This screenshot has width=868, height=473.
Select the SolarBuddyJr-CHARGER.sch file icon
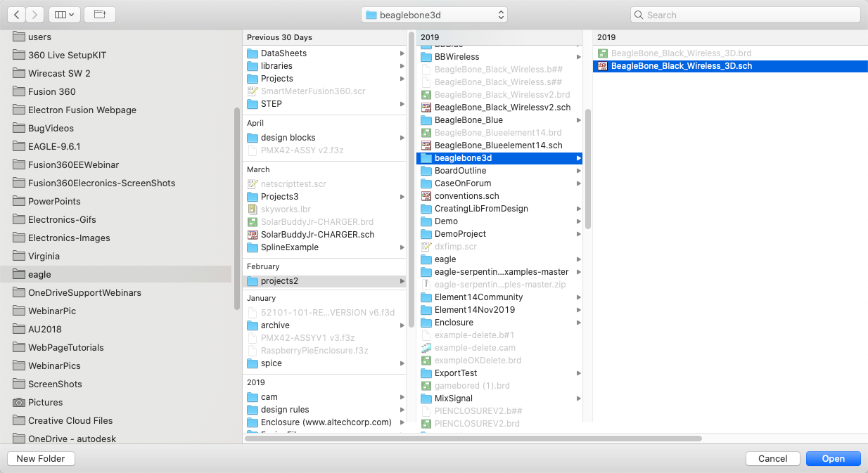pos(253,235)
